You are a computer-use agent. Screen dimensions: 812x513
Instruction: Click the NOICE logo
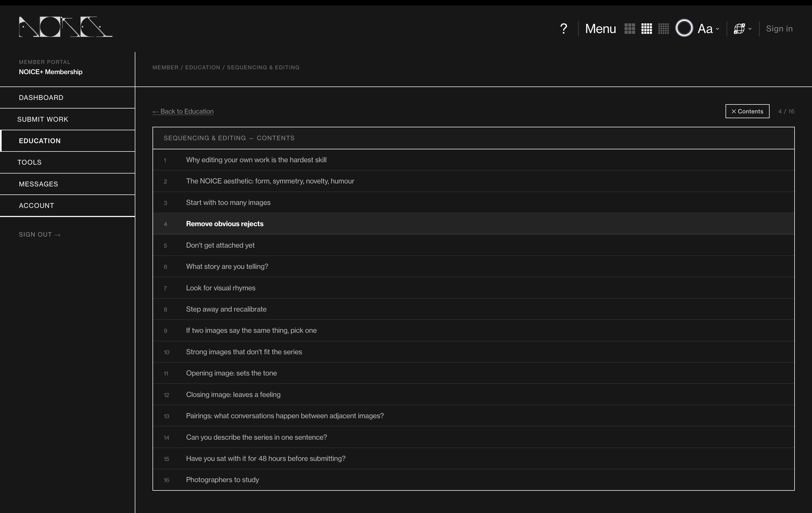pos(66,27)
